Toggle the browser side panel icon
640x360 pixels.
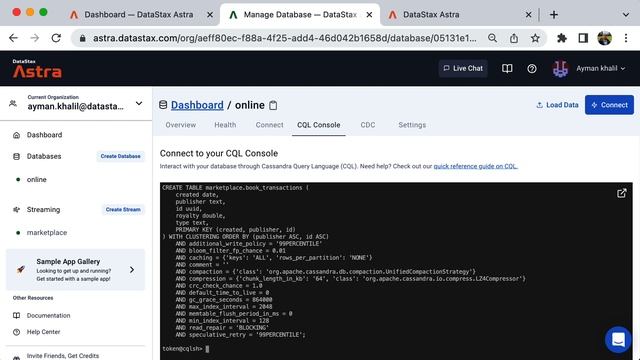[x=583, y=38]
